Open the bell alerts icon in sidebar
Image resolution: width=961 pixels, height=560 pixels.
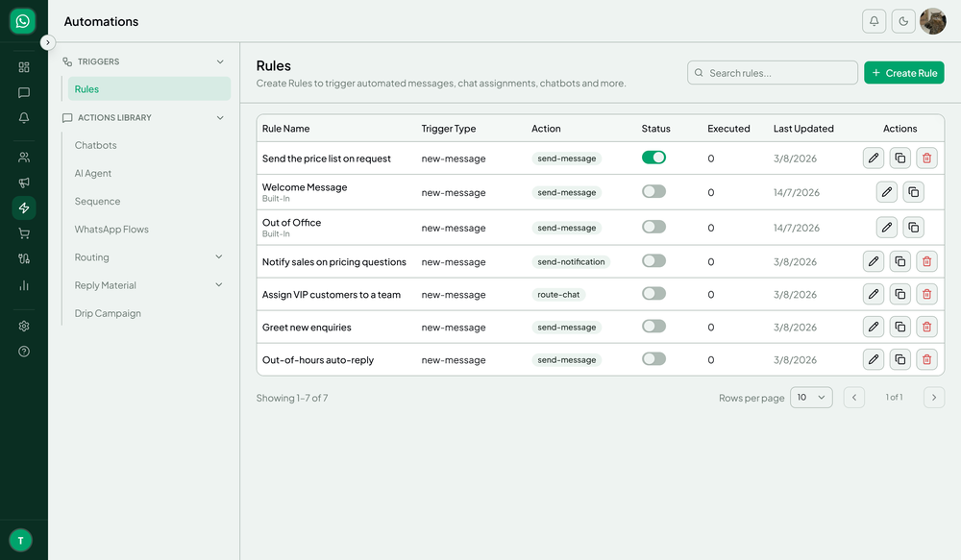24,117
